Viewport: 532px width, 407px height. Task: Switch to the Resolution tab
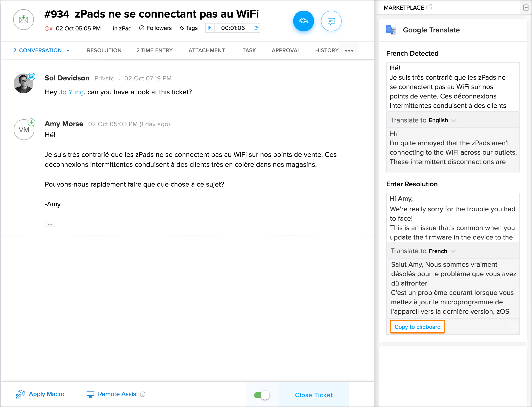104,50
